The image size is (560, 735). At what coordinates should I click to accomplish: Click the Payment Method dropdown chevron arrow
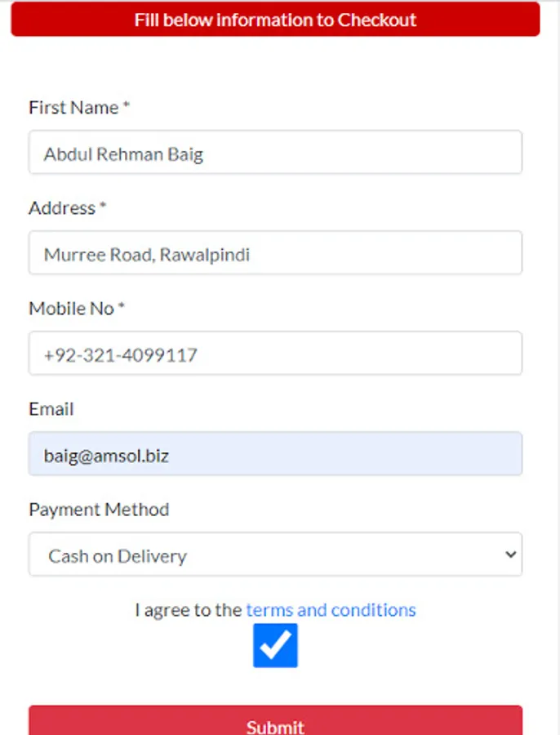point(510,555)
